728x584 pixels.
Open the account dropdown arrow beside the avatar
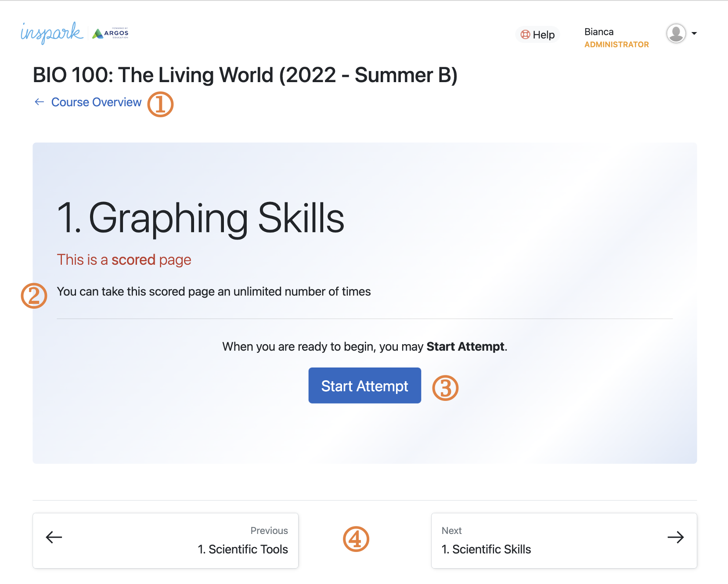click(x=695, y=32)
